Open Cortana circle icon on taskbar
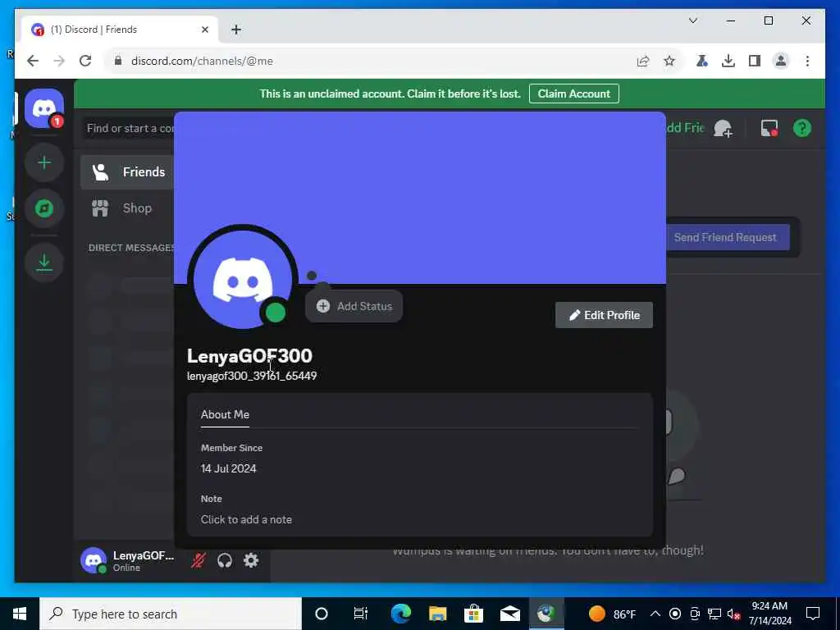 coord(322,614)
